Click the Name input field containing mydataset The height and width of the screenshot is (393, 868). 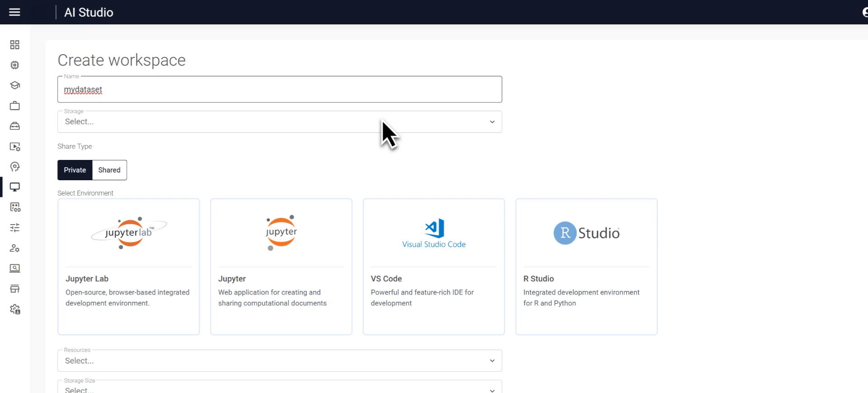279,89
